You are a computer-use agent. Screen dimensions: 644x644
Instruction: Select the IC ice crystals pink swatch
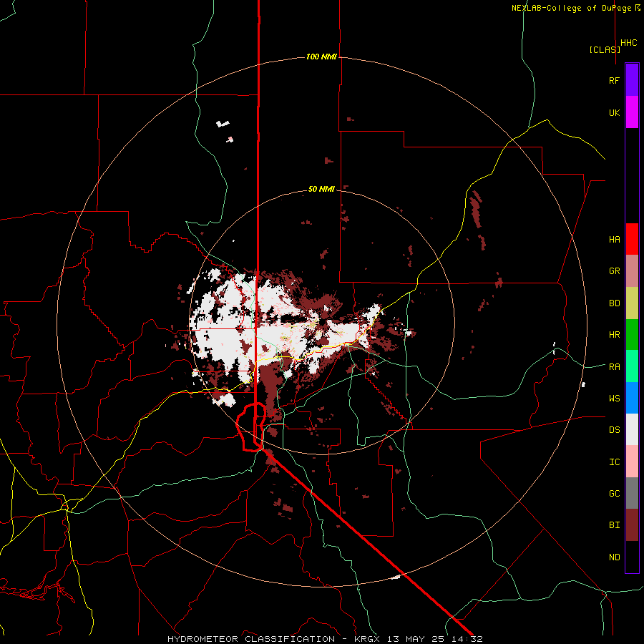click(632, 462)
